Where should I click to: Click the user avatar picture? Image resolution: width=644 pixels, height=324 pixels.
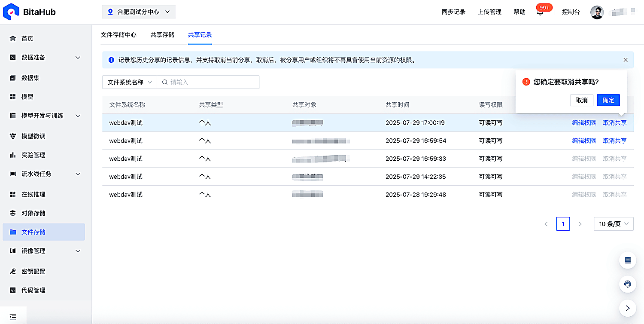[597, 12]
